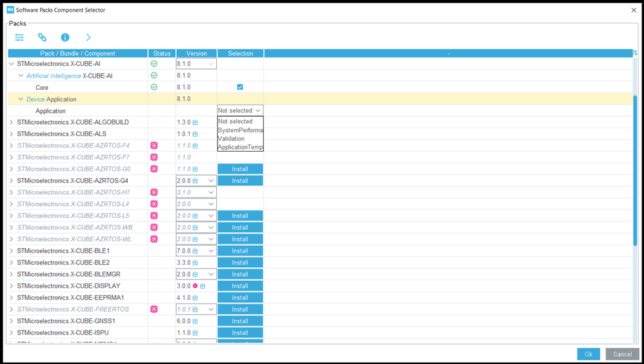
Task: Collapse the Artificial Intelligence X-CUBE-AI bundle
Action: click(21, 76)
